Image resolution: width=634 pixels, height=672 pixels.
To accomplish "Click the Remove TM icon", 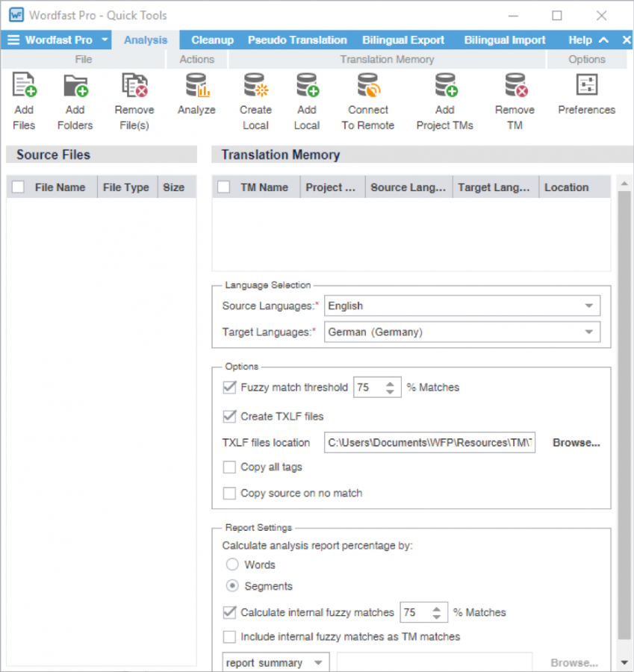I will click(515, 87).
